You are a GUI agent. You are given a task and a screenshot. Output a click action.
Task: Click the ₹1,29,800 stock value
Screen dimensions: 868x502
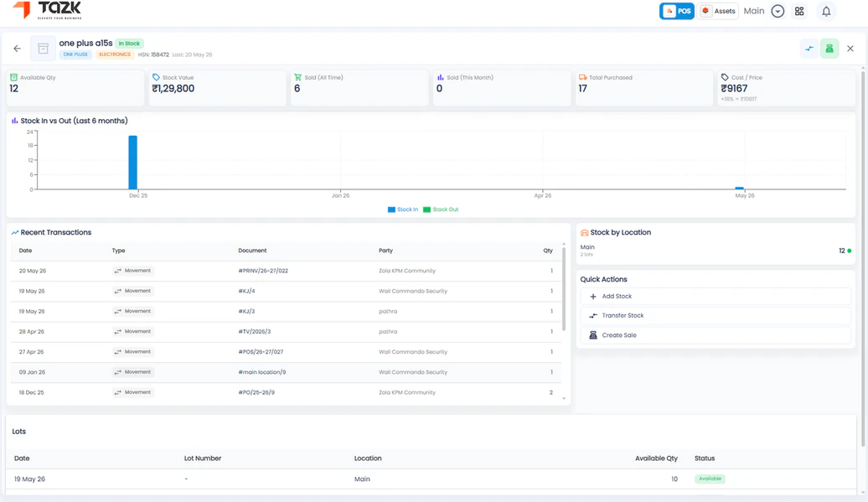[173, 89]
